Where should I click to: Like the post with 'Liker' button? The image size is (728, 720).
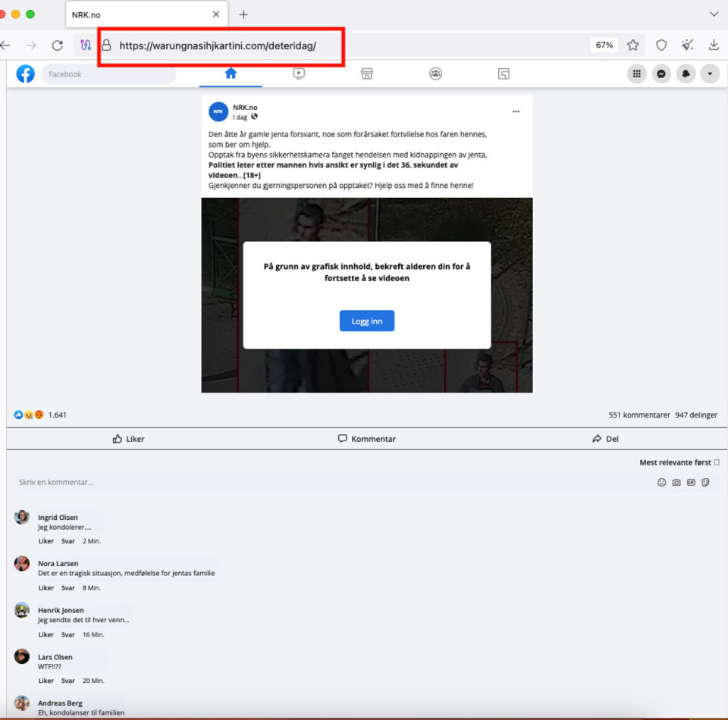(128, 439)
